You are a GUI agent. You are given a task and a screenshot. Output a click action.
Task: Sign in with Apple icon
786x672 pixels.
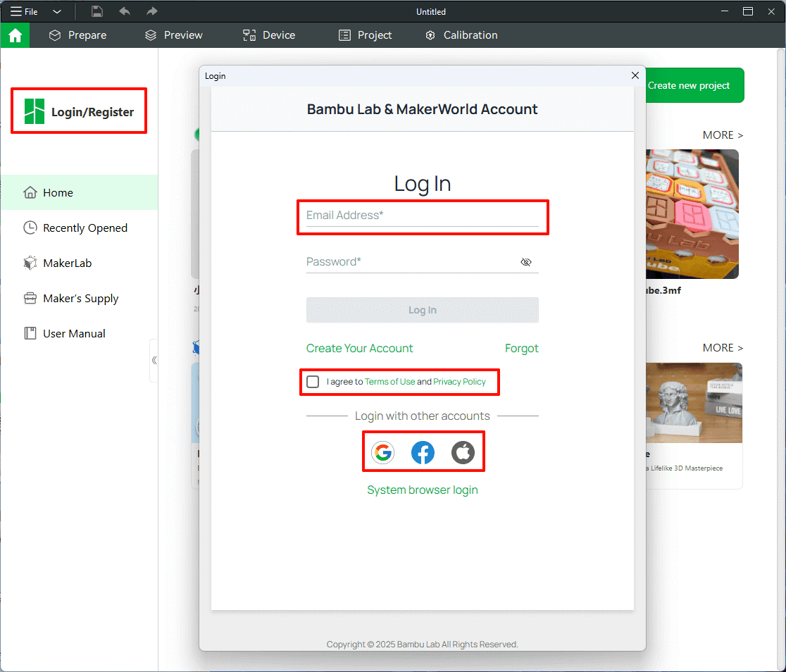(x=463, y=452)
